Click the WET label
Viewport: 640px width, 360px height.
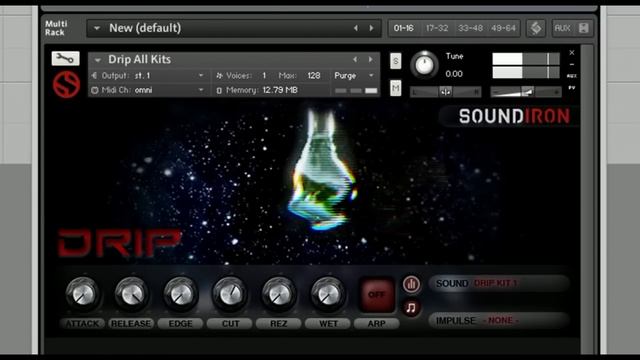point(328,324)
